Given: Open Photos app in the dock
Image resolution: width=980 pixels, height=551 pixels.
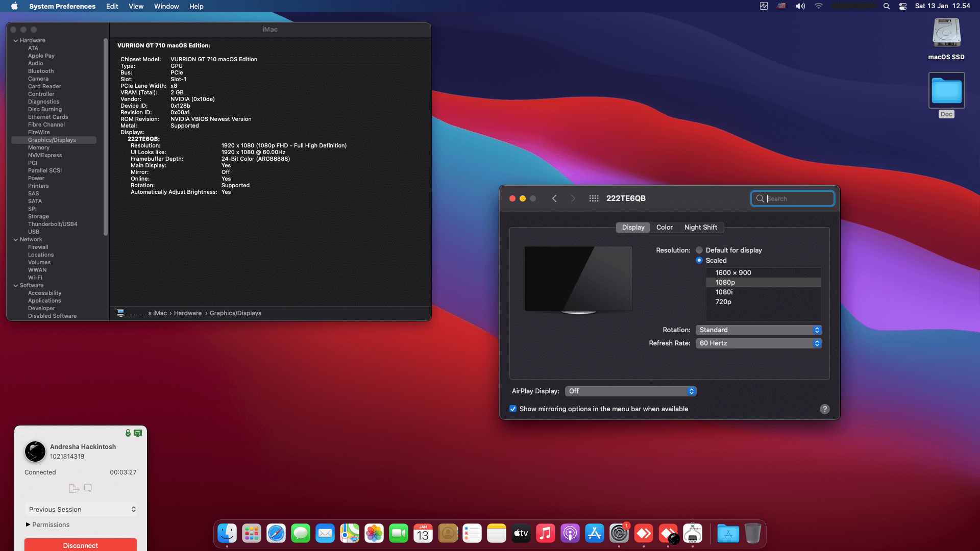Looking at the screenshot, I should [x=374, y=534].
